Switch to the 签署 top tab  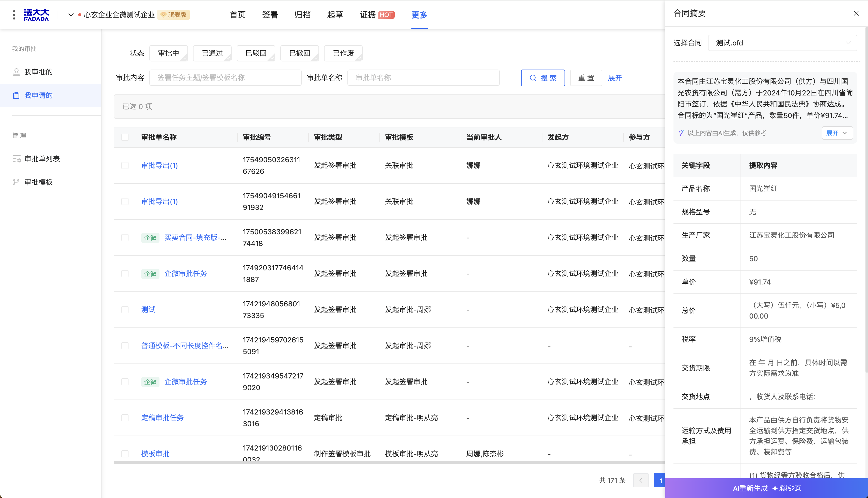coord(270,15)
